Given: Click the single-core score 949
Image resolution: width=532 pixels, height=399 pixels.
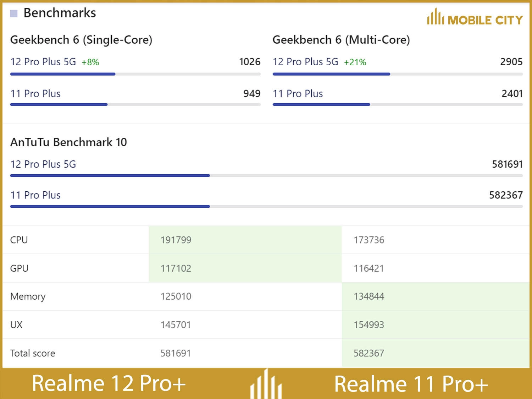Looking at the screenshot, I should [x=252, y=94].
